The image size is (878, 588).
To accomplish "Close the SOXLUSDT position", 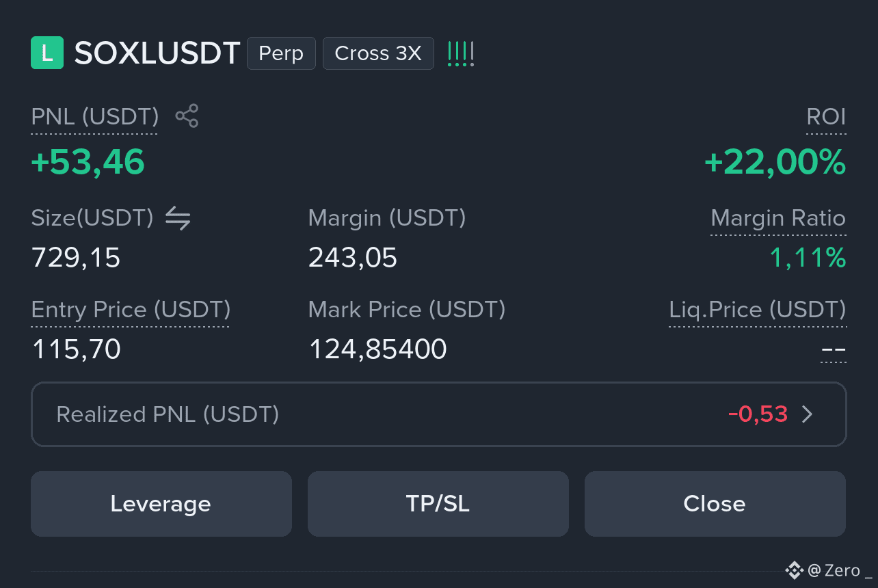I will [715, 504].
